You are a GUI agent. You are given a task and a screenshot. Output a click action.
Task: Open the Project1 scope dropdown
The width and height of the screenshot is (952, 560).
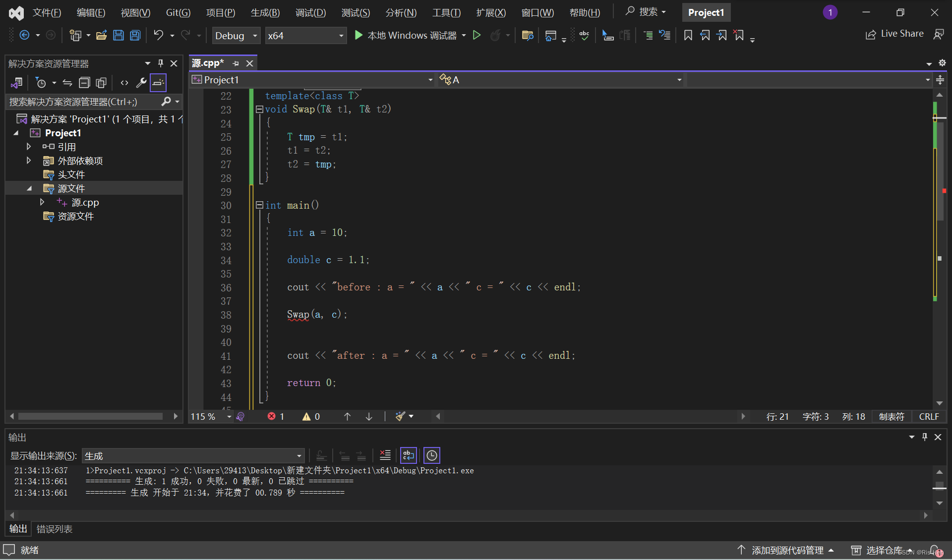312,80
